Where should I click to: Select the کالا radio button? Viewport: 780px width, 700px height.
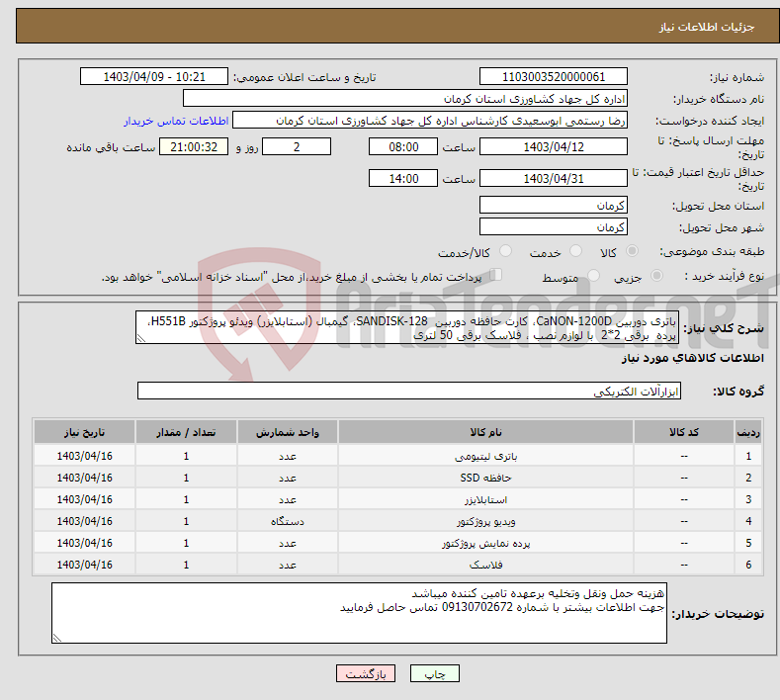point(632,251)
